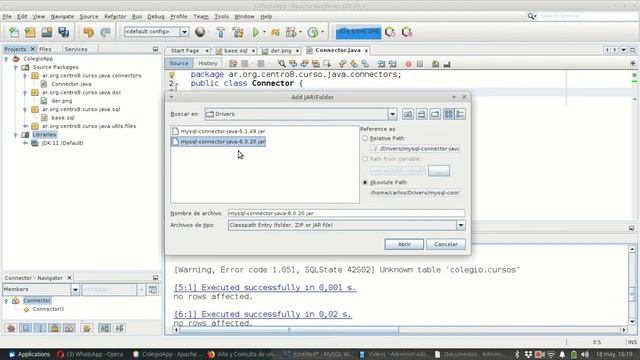Click the search magnifier icon in the menu bar
This screenshot has height=360, width=640.
[531, 16]
